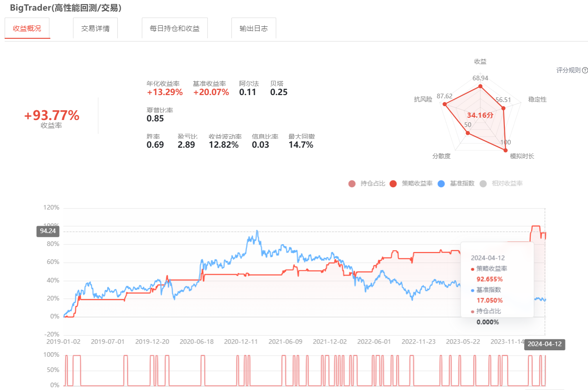Viewport: 588px width, 390px height.
Task: Click the 2024-04-12 date marker on axis
Action: click(545, 344)
